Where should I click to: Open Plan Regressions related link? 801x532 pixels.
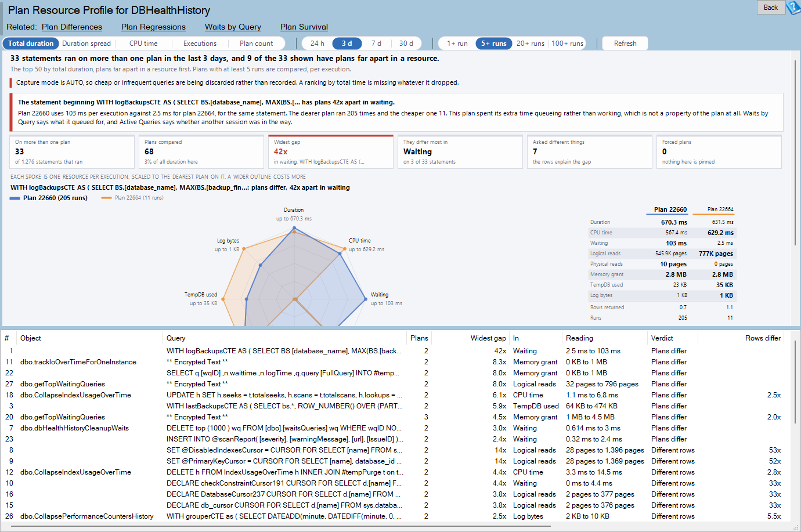(153, 27)
